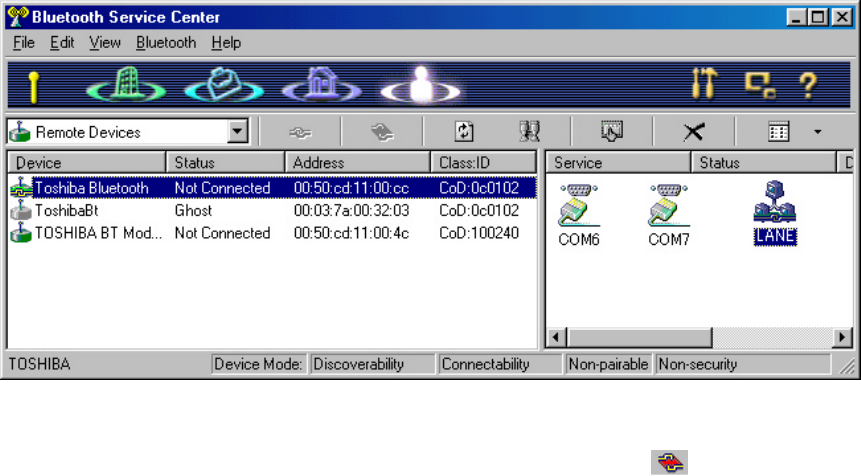Open the Bluetooth menu
The image size is (861, 476).
166,43
